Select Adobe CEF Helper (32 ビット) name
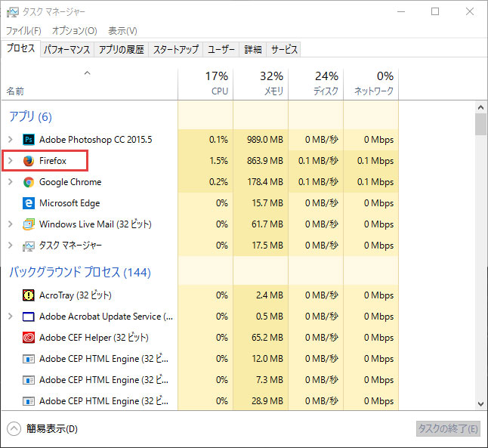Screen dimensions: 488x448 click(x=94, y=338)
